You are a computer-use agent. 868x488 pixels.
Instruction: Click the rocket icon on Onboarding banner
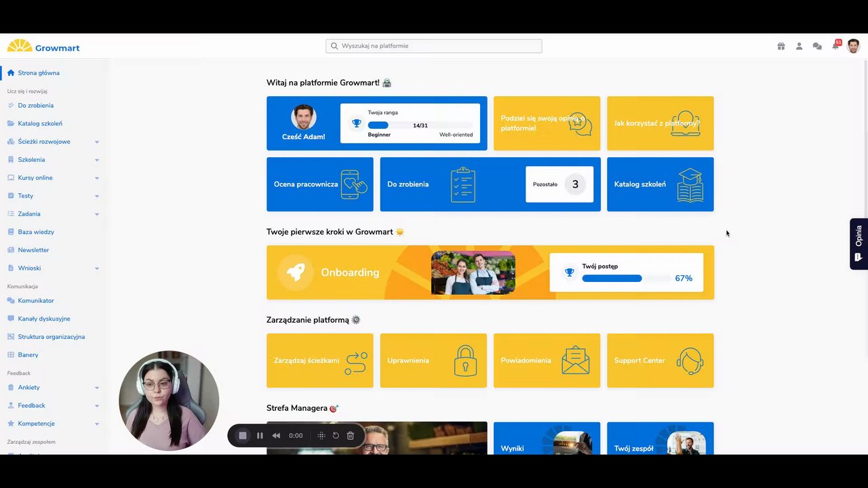(x=296, y=272)
